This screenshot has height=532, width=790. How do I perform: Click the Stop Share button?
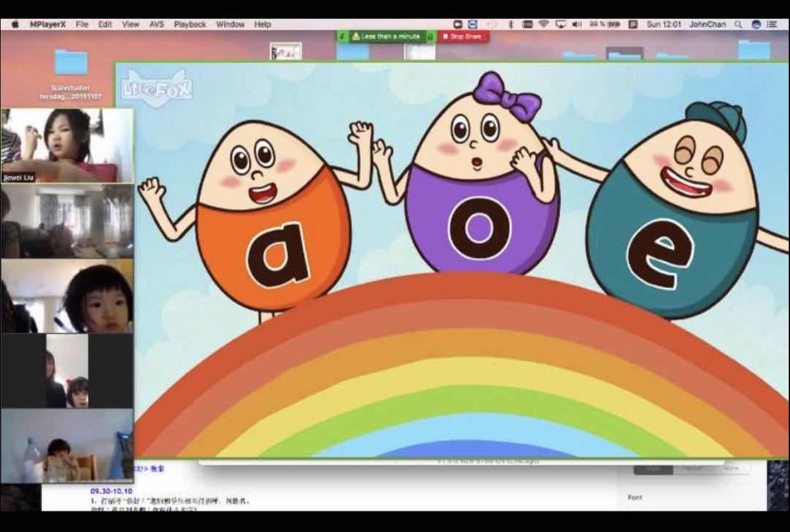click(463, 37)
